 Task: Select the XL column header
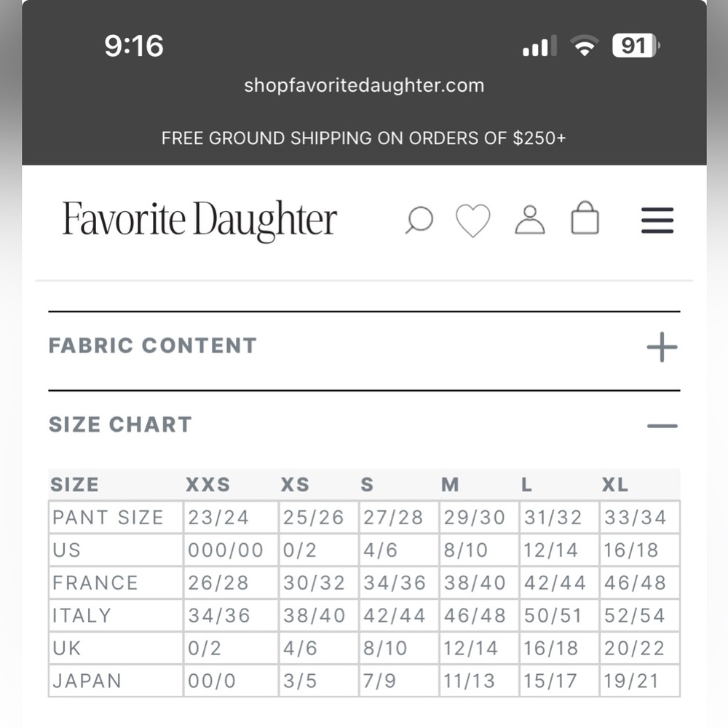(615, 485)
